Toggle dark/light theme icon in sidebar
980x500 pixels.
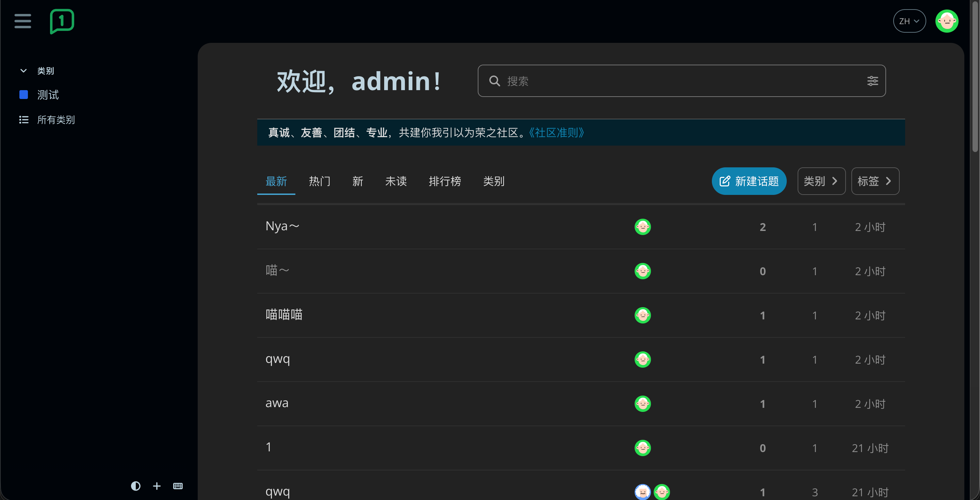(135, 486)
